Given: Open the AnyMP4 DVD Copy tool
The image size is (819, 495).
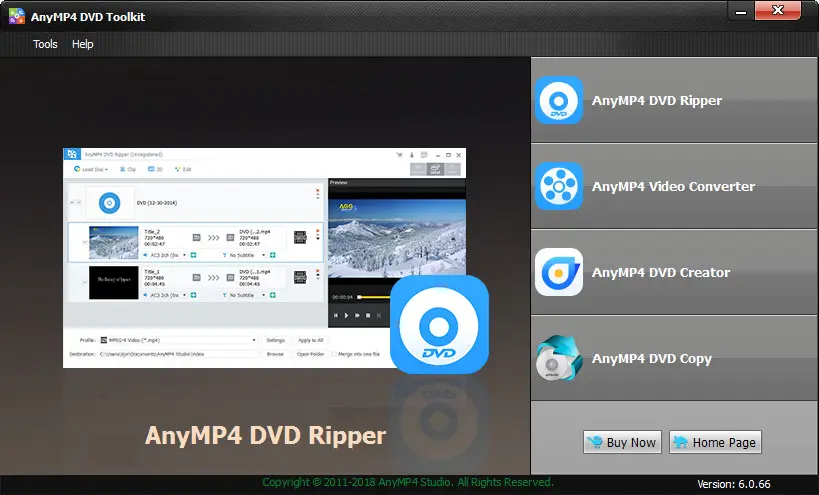Looking at the screenshot, I should [x=674, y=358].
